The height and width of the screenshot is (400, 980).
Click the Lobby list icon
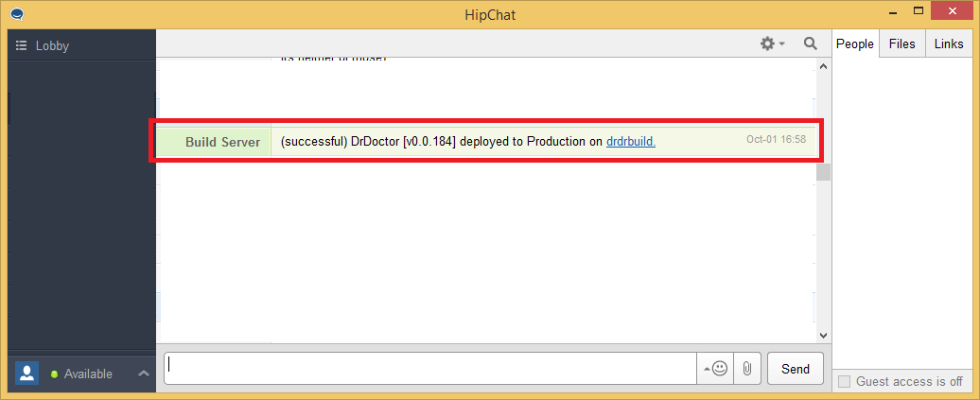[21, 45]
